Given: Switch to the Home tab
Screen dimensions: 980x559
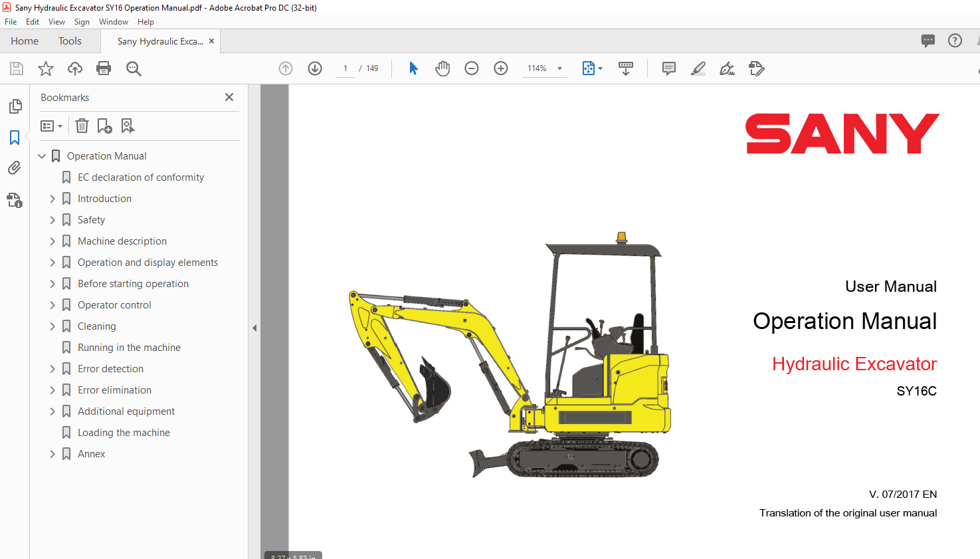Looking at the screenshot, I should [x=25, y=41].
